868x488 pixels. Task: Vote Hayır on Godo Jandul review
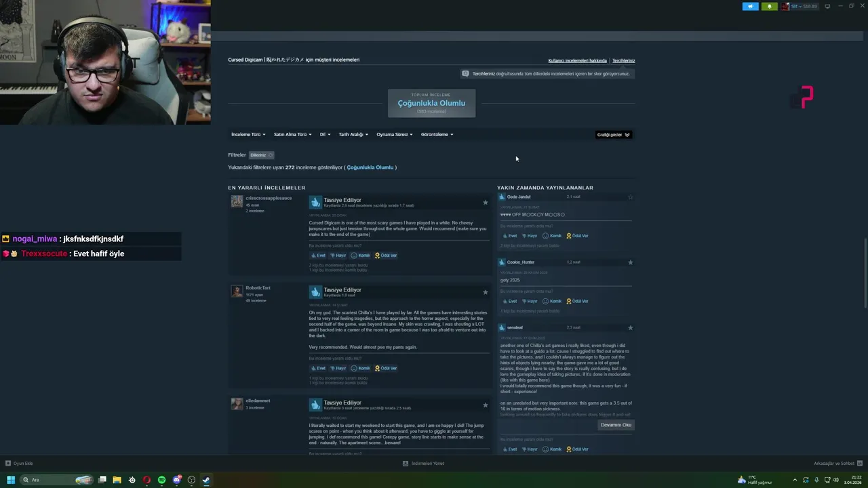529,236
